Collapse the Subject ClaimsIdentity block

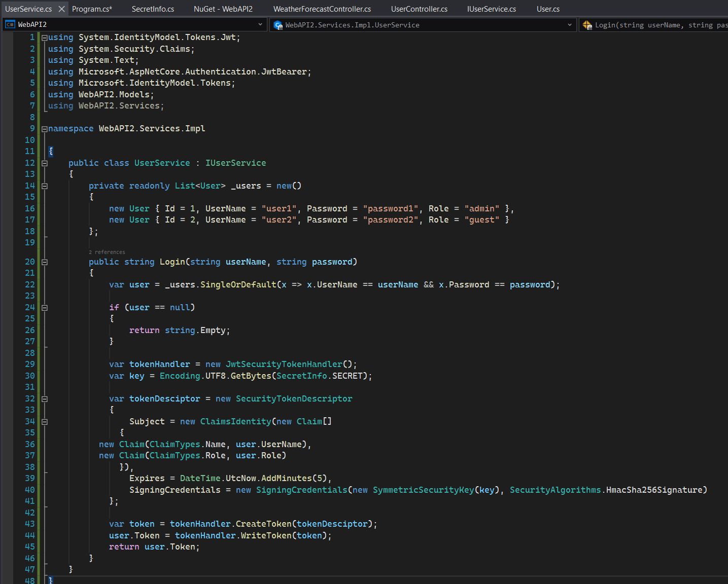(x=44, y=422)
